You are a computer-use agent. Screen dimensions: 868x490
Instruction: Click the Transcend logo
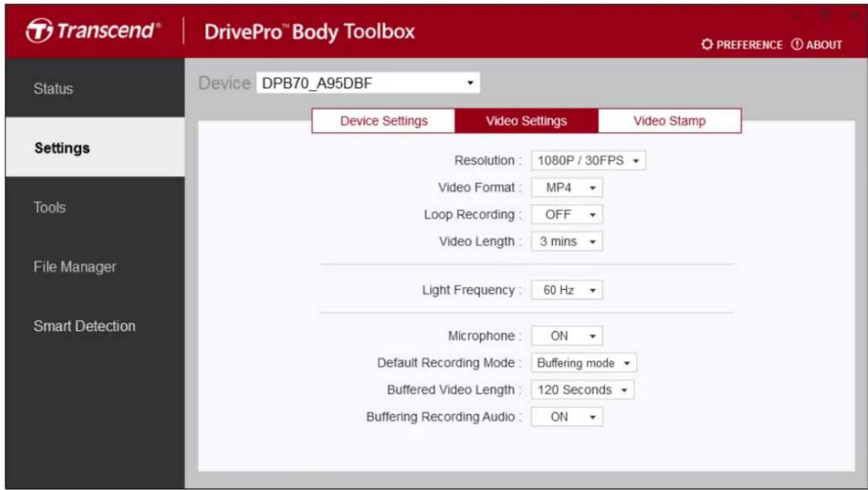pyautogui.click(x=93, y=30)
